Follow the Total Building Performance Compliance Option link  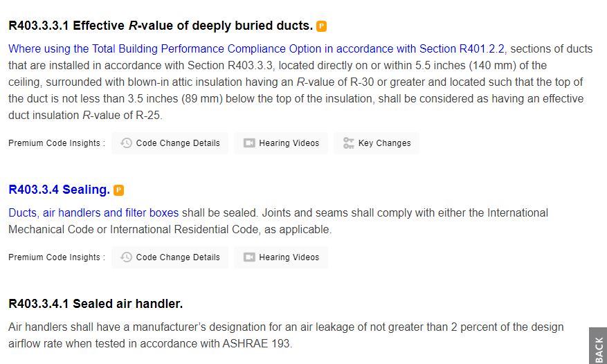(256, 48)
